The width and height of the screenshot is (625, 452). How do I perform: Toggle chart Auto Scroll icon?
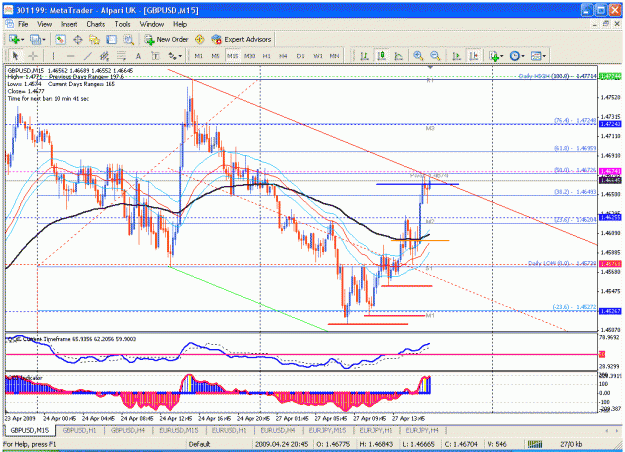pyautogui.click(x=456, y=56)
